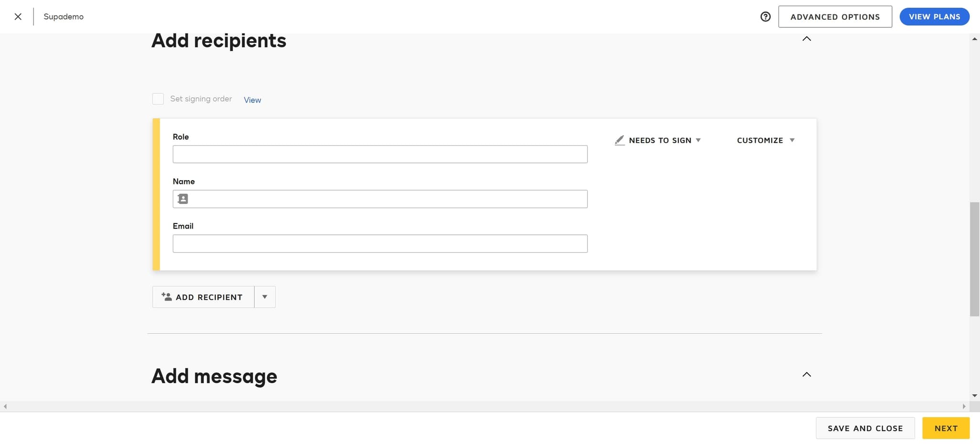Click into the Role input field
This screenshot has height=444, width=980.
click(x=379, y=154)
